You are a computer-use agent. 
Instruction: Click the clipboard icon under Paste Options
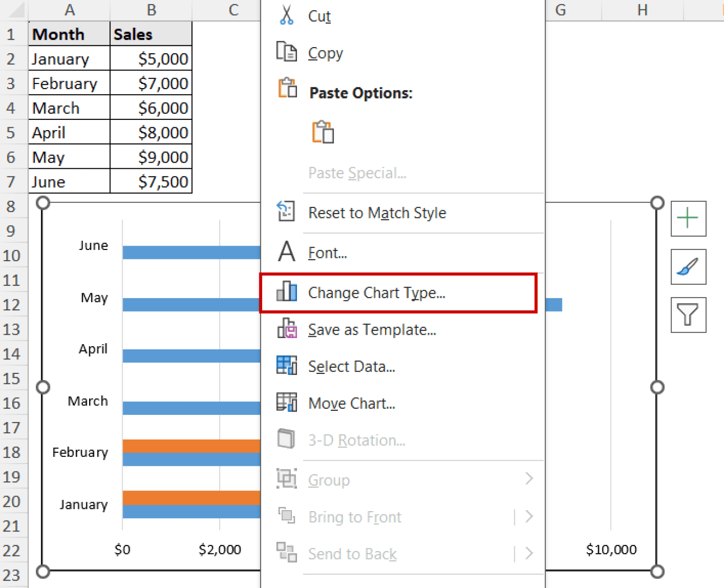[x=323, y=132]
